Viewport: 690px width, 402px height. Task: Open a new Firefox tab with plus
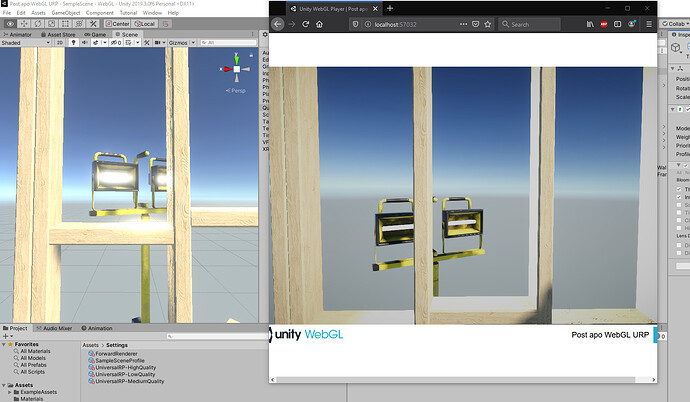pyautogui.click(x=390, y=8)
